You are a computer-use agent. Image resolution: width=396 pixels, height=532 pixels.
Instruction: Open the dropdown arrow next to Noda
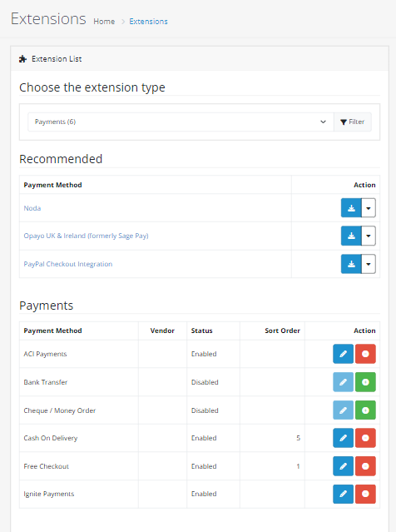coord(369,207)
